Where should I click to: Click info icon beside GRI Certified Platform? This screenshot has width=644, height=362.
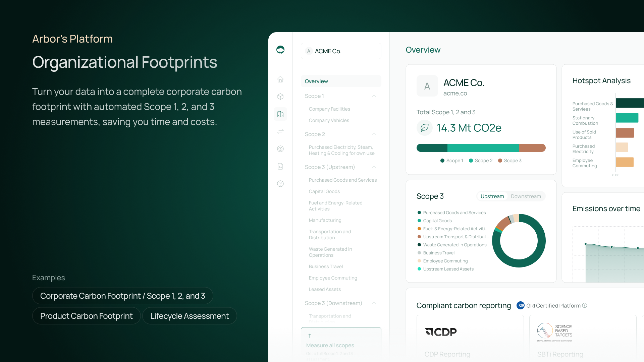click(x=585, y=305)
